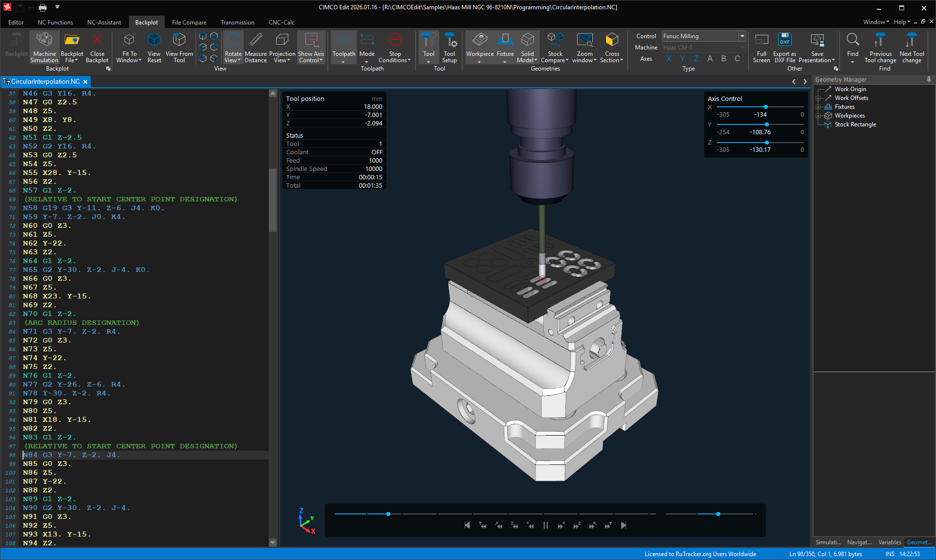Screen dimensions: 936x560
Task: Pause the backplot simulation
Action: click(x=546, y=525)
